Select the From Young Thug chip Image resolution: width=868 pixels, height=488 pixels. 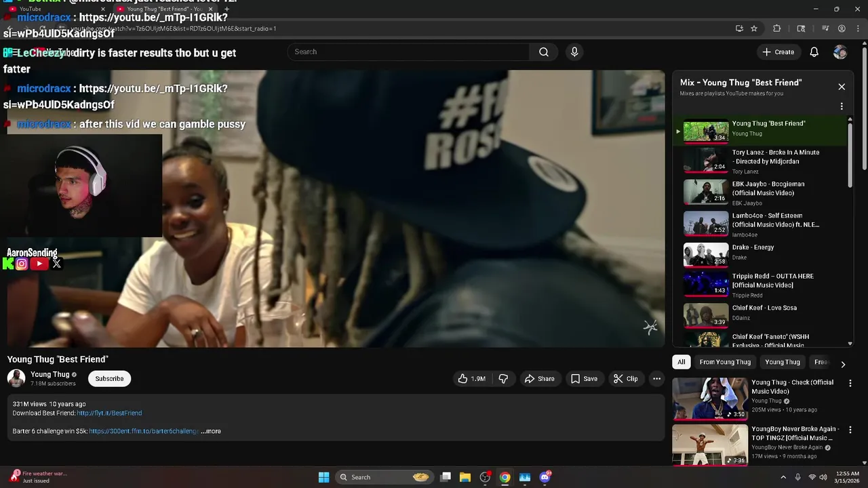(725, 362)
